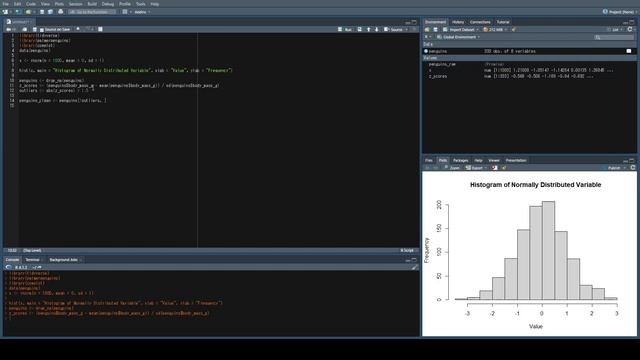Click the Zoom plot button
This screenshot has height=360, width=640.
click(452, 168)
